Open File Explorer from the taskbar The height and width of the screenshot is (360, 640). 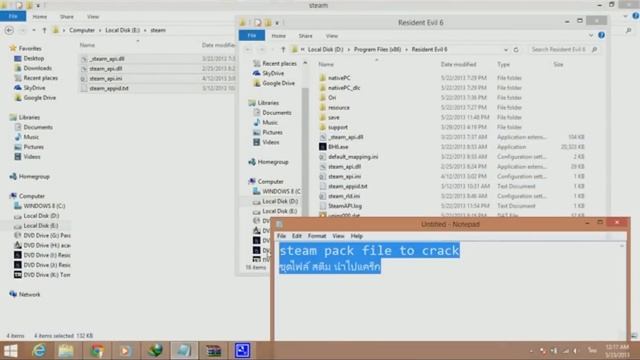pos(66,350)
